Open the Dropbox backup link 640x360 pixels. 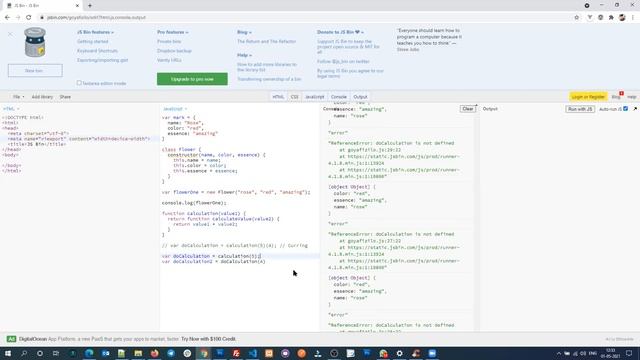point(174,51)
